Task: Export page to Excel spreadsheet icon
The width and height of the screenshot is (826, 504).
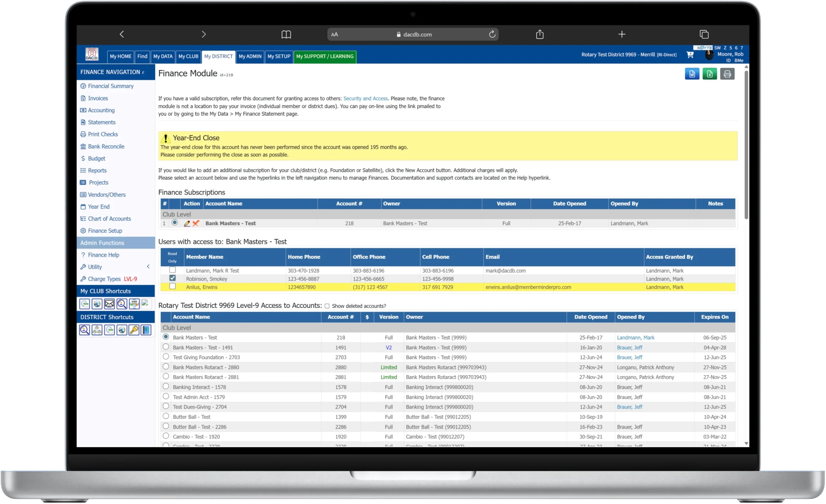Action: point(709,74)
